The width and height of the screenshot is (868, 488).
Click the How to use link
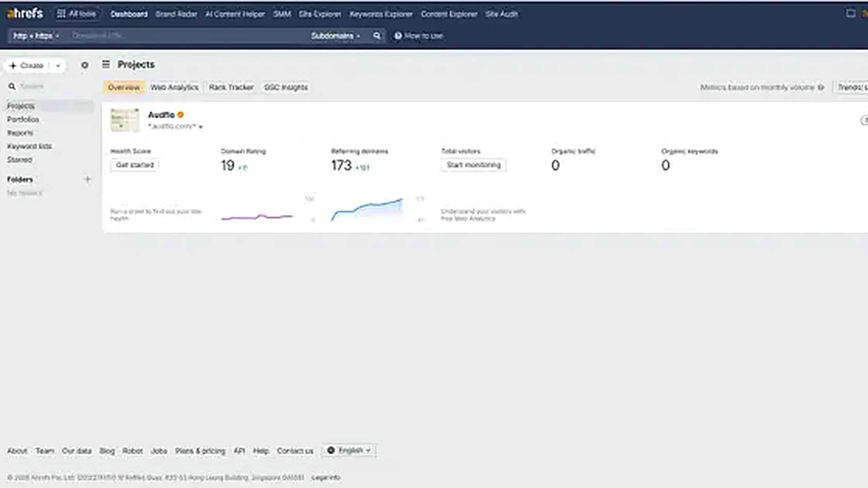click(x=423, y=36)
